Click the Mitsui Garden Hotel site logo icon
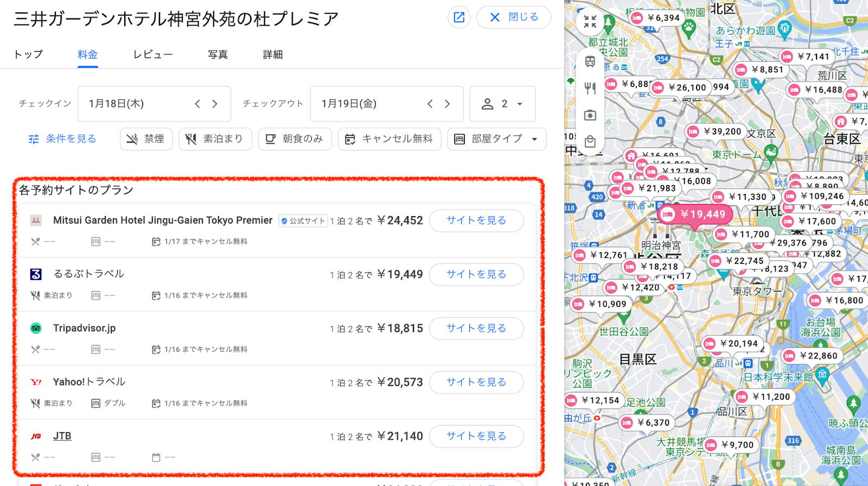The image size is (868, 486). point(36,220)
